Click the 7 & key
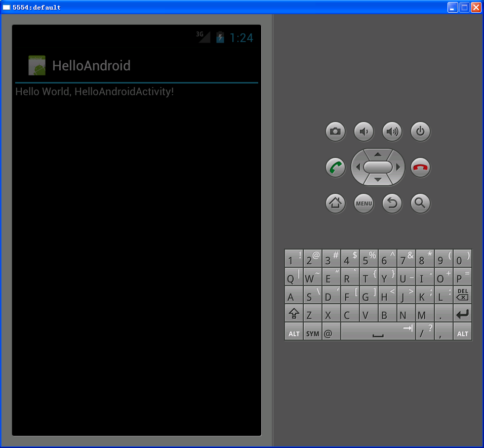484x448 pixels. pyautogui.click(x=406, y=258)
